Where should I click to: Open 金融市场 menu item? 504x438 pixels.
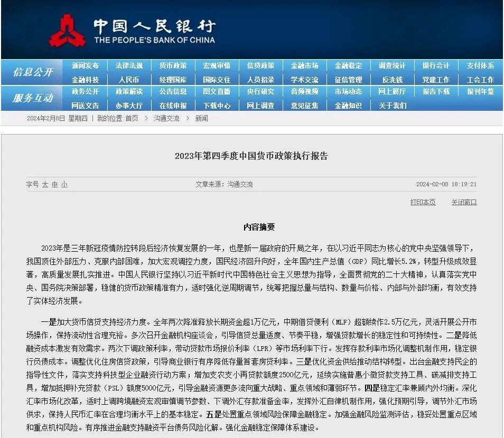(304, 65)
